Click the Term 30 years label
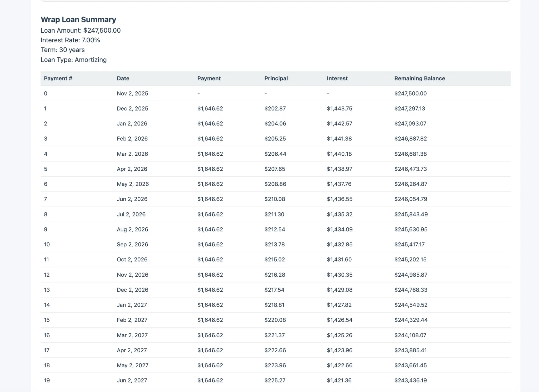Viewport: 539px width, 392px height. [62, 50]
